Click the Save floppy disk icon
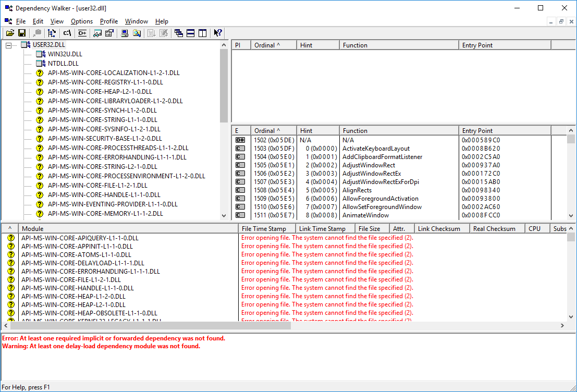Screen dimensions: 577x392 click(x=22, y=33)
